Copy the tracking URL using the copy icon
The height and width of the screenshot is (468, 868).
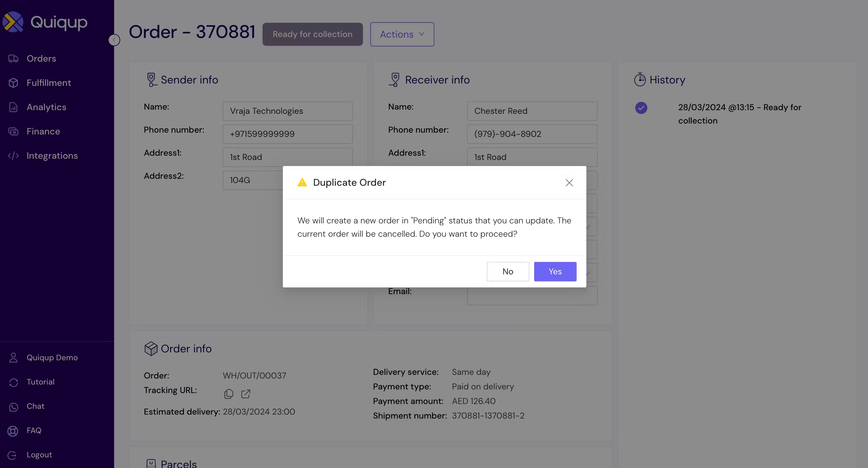coord(229,394)
